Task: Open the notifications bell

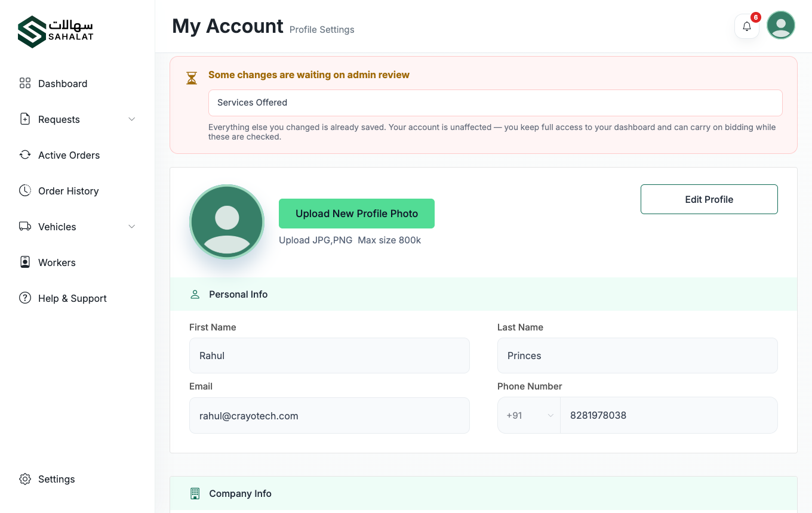Action: 747,26
